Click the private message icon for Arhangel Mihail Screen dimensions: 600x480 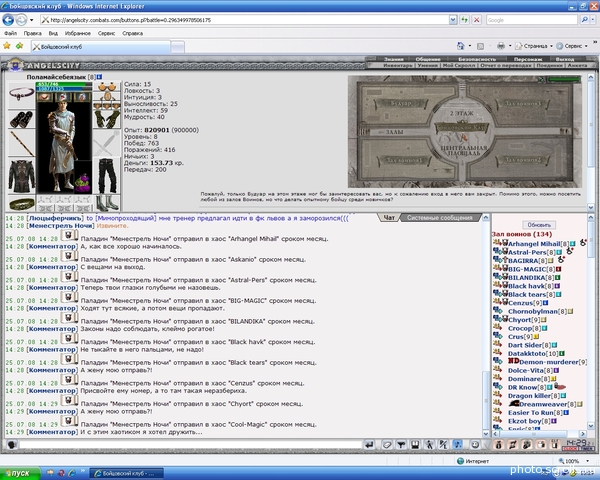tap(497, 243)
